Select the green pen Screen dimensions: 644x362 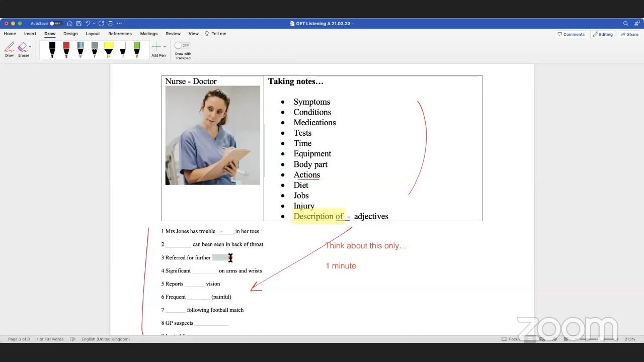(x=137, y=49)
